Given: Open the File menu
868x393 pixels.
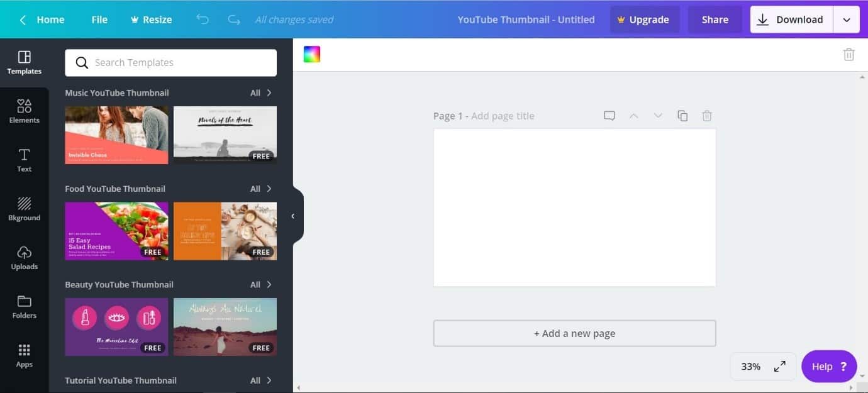Looking at the screenshot, I should [x=99, y=19].
